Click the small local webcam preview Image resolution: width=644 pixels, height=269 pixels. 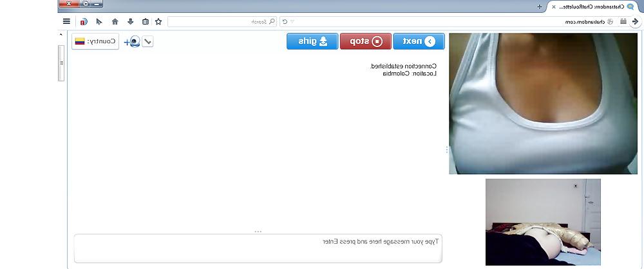pyautogui.click(x=543, y=222)
